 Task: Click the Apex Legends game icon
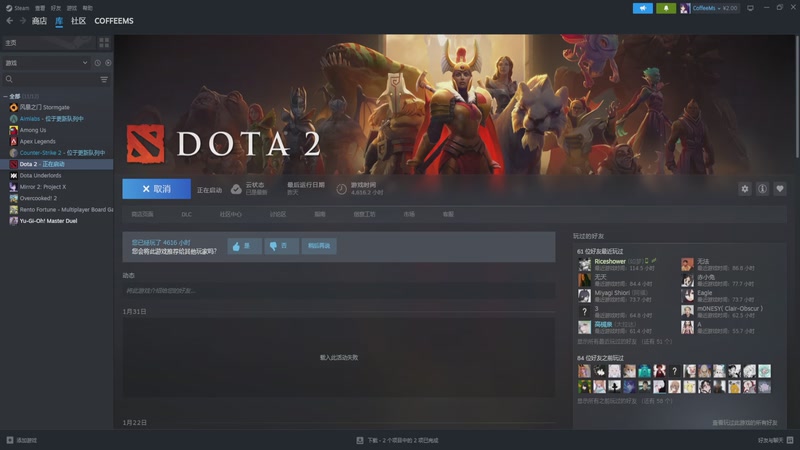14,141
